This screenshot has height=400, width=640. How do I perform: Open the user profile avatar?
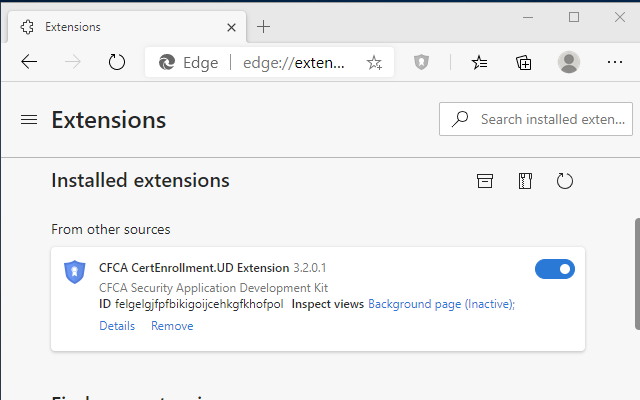pyautogui.click(x=569, y=62)
